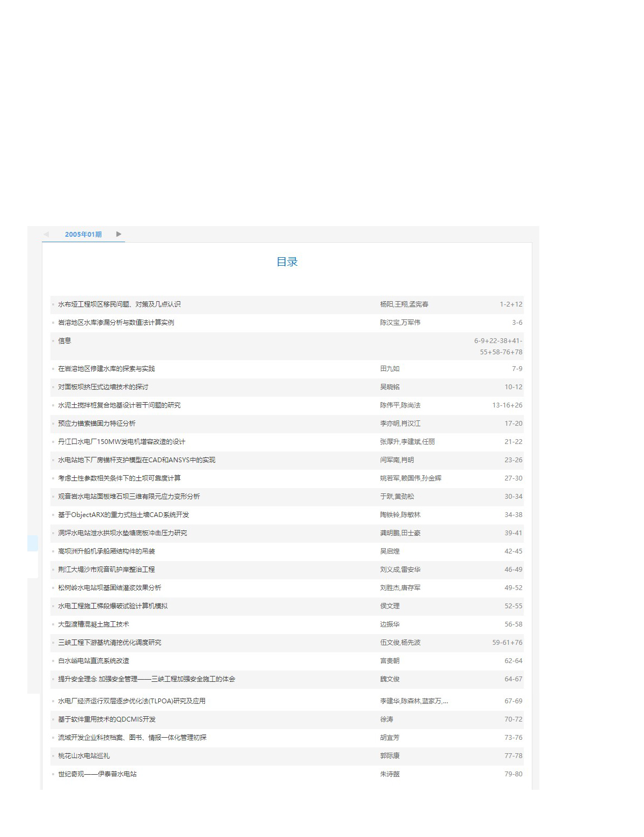Click author name 朱诗鳌
The width and height of the screenshot is (644, 837).
(x=390, y=774)
